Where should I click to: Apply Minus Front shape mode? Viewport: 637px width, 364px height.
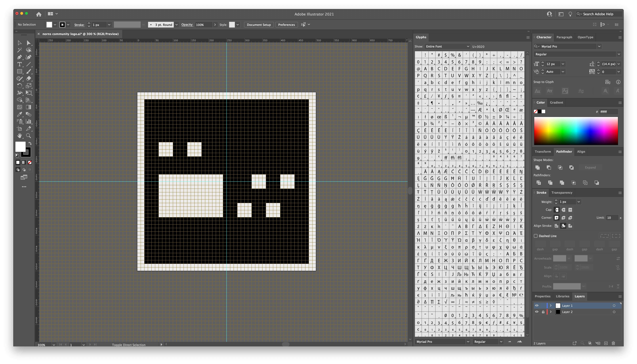[x=549, y=167]
